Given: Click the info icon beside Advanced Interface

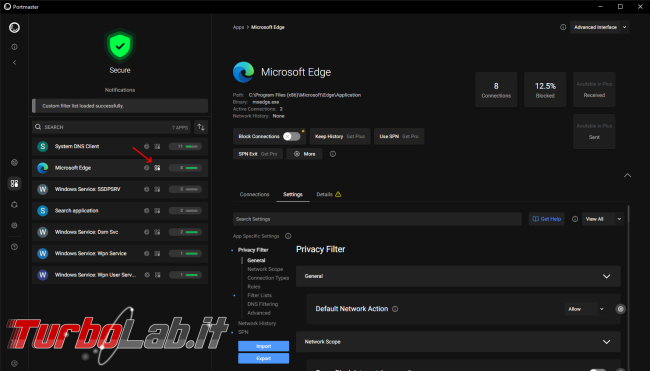Looking at the screenshot, I should pyautogui.click(x=563, y=27).
